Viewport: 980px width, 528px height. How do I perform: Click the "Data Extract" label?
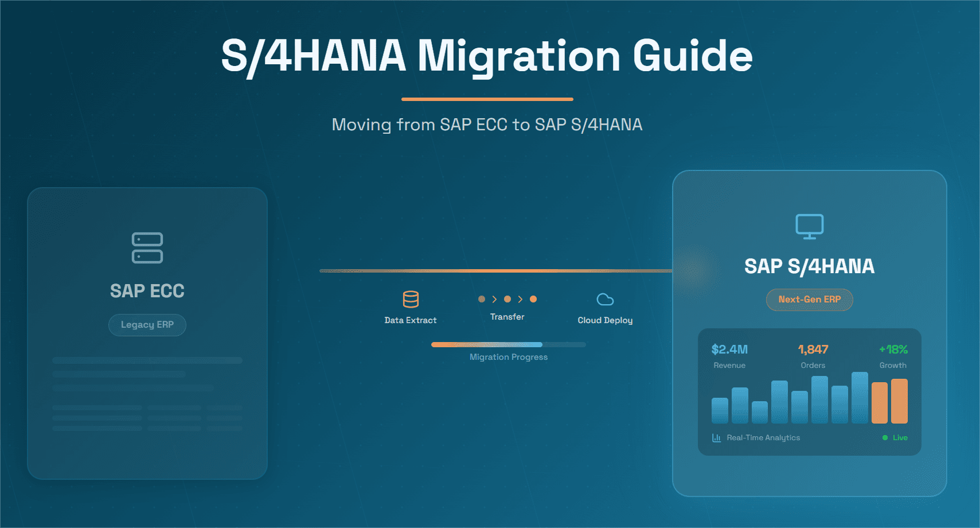pyautogui.click(x=411, y=320)
